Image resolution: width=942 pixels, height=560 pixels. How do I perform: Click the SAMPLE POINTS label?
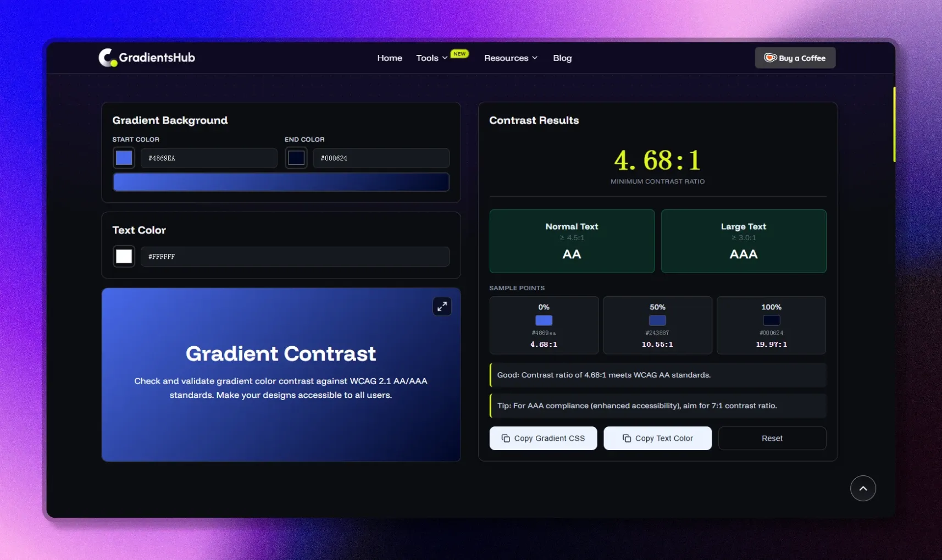tap(517, 288)
